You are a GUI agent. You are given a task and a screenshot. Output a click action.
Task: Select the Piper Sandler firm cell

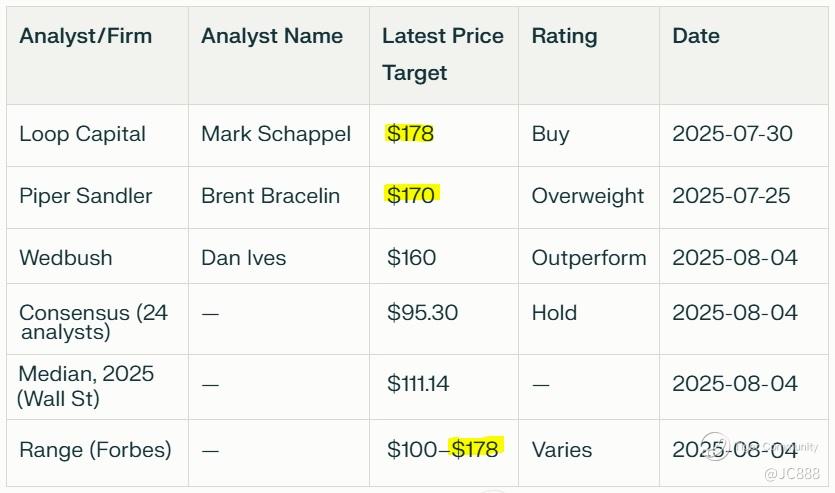point(85,196)
